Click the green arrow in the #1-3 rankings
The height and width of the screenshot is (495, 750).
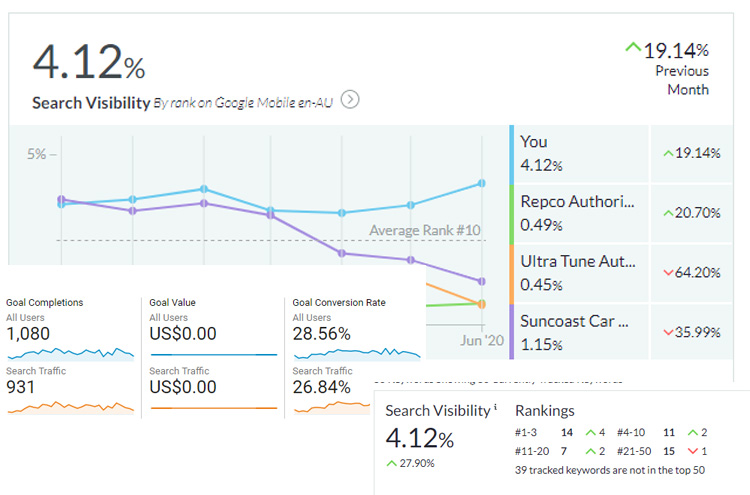[589, 432]
